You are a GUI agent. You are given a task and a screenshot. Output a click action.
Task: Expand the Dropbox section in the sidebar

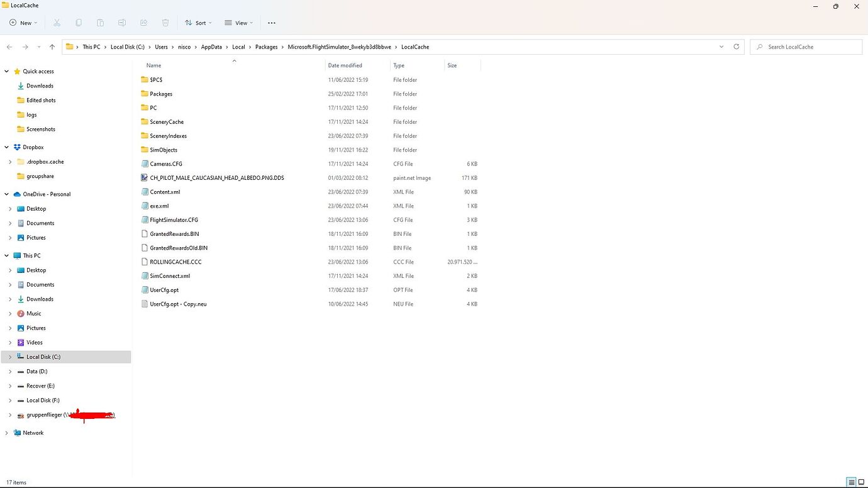(x=6, y=147)
